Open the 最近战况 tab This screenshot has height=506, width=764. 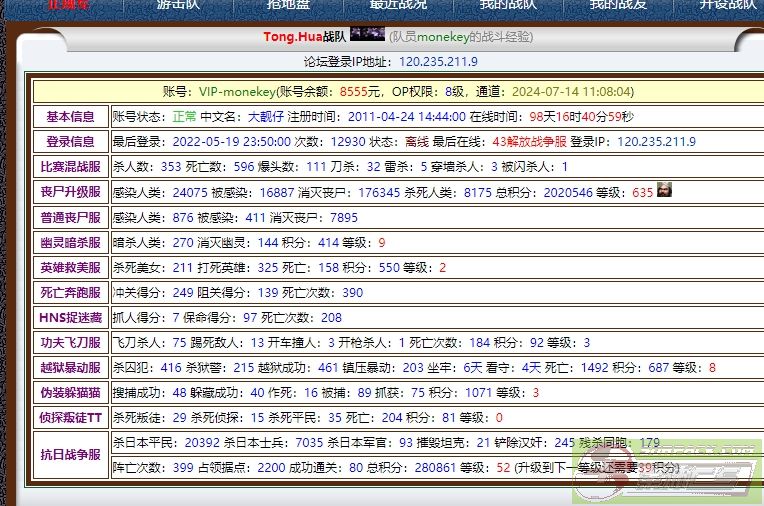(x=398, y=5)
